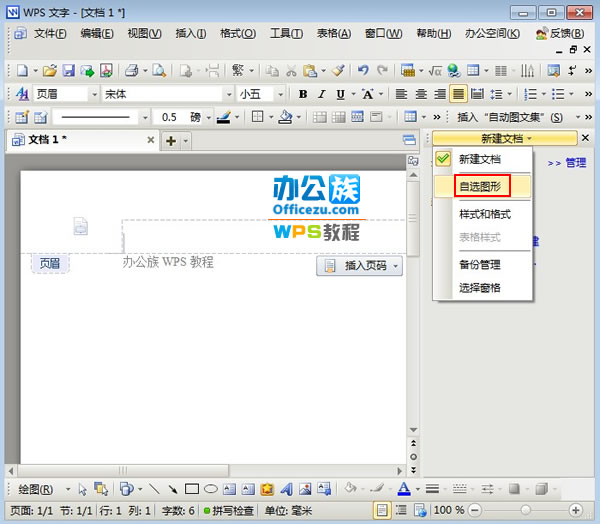Click the 管理 link in side pane
The height and width of the screenshot is (524, 600).
(575, 162)
